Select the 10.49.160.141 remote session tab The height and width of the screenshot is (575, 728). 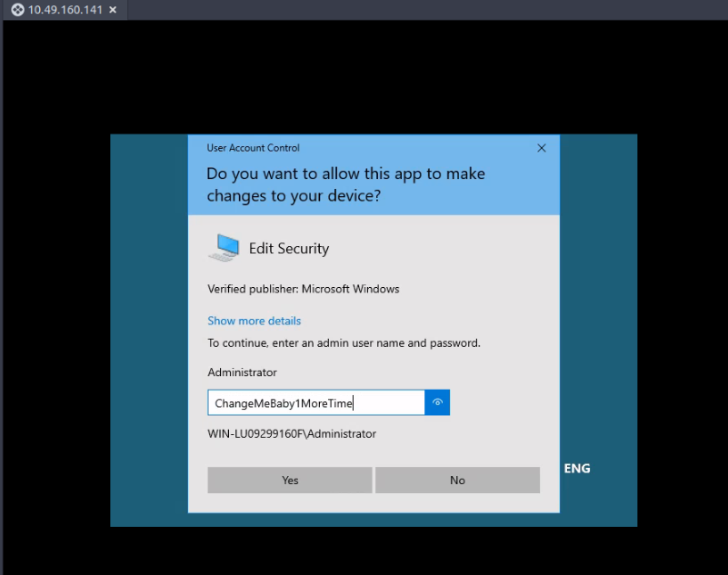[x=65, y=10]
